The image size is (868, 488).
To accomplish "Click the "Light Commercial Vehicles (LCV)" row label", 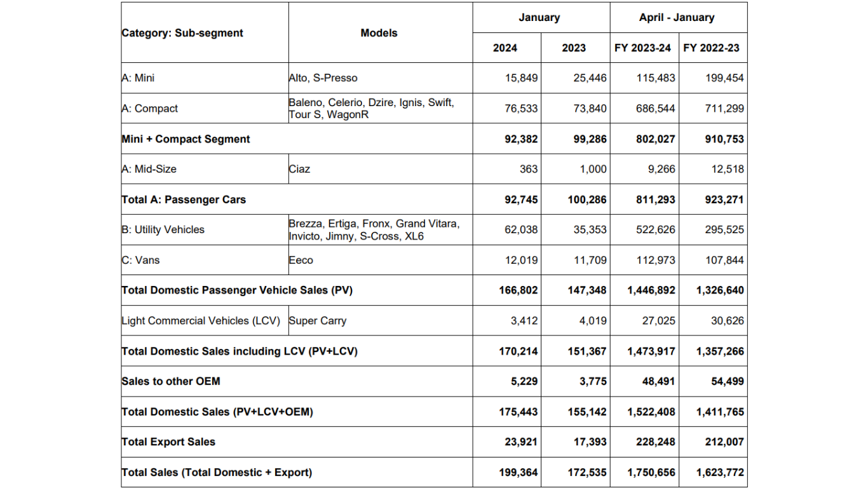I will [201, 321].
